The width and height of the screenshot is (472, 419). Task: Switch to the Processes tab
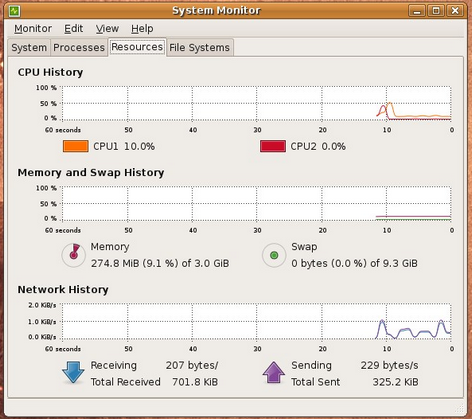(79, 48)
